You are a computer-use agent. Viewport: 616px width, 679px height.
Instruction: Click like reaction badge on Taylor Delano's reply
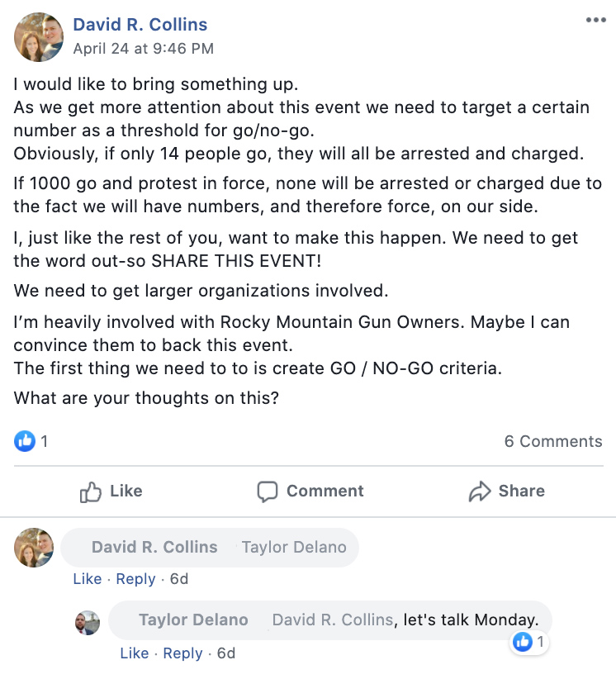coord(523,641)
